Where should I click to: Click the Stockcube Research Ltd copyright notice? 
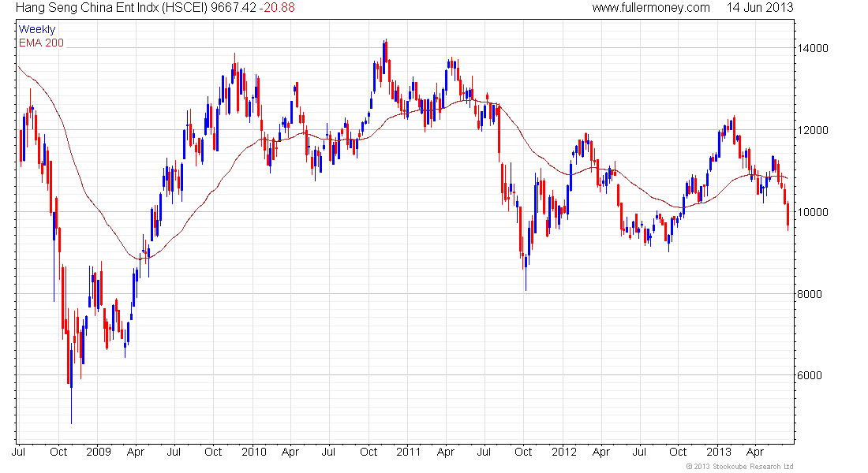coord(739,467)
